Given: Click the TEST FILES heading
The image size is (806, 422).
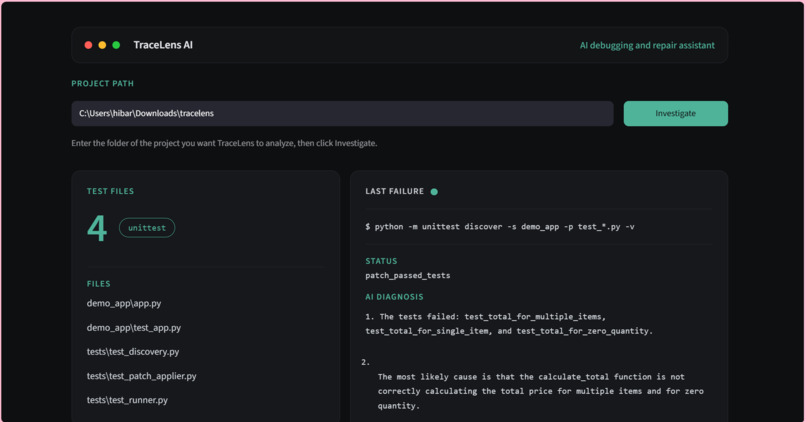Looking at the screenshot, I should (x=110, y=191).
